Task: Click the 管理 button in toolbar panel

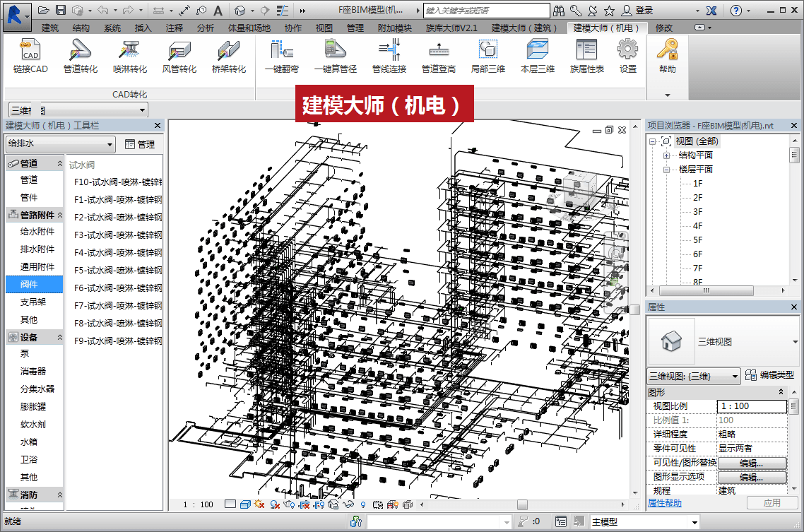Action: pos(140,145)
